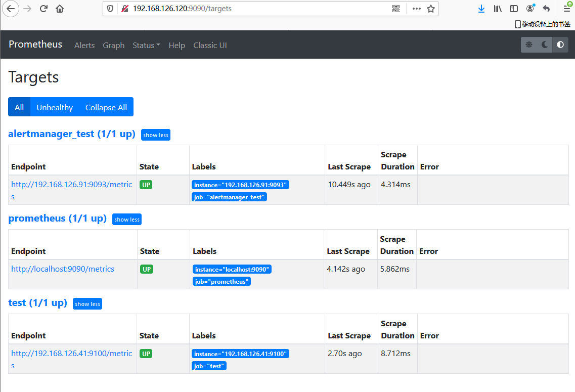Open the 192.168.126.41:9100 metrics endpoint
Image resolution: width=575 pixels, height=392 pixels.
click(72, 359)
